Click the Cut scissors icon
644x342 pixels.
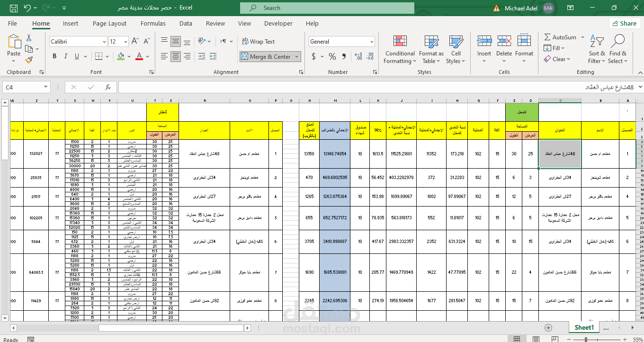tap(29, 38)
